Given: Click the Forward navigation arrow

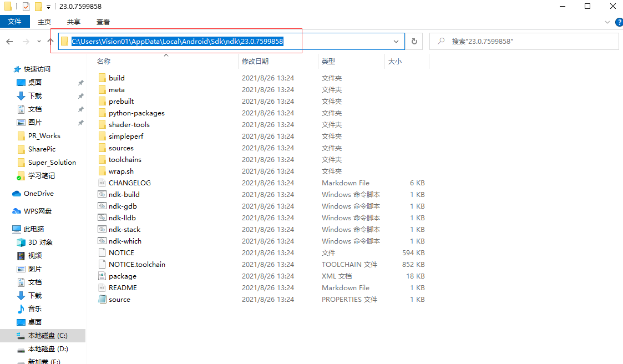Looking at the screenshot, I should [x=26, y=41].
